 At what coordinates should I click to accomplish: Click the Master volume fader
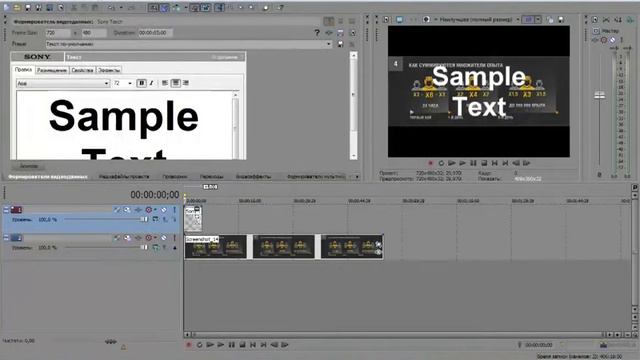coord(600,96)
